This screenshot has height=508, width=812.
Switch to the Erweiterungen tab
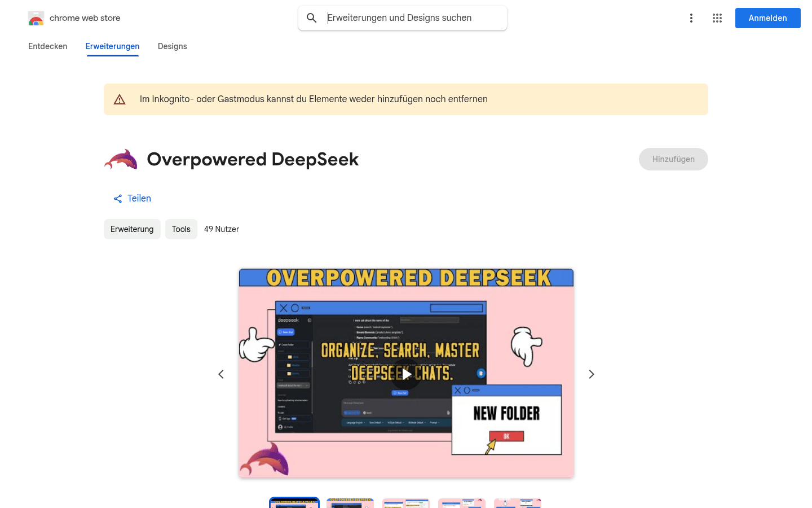pyautogui.click(x=113, y=46)
